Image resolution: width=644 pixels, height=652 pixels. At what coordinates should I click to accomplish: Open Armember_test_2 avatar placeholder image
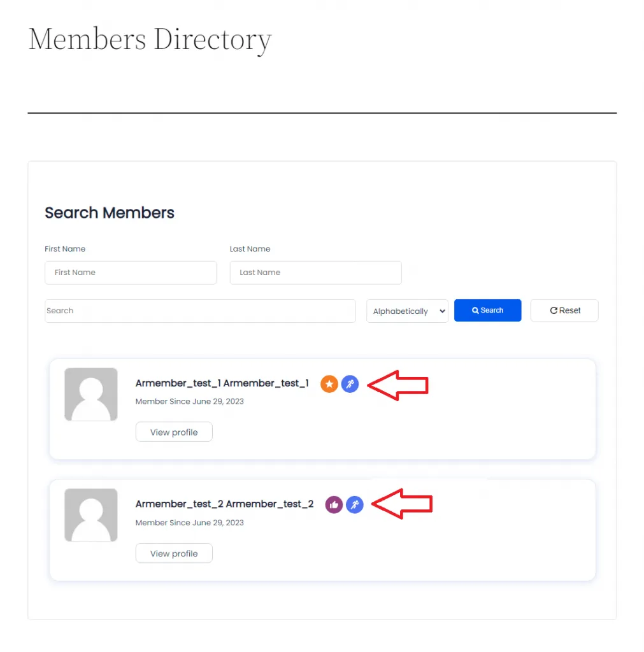point(90,515)
